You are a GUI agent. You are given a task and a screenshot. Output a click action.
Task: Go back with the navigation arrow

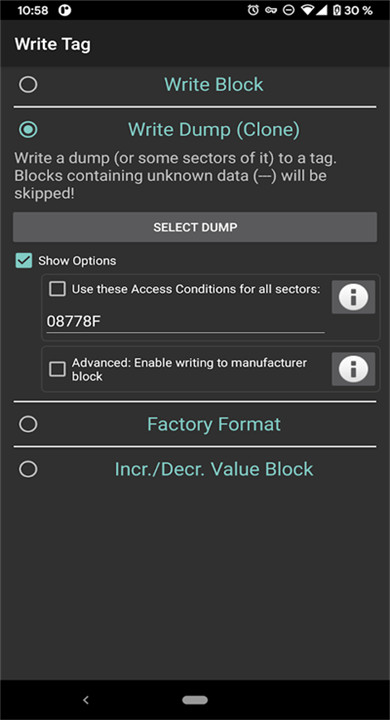[85, 700]
